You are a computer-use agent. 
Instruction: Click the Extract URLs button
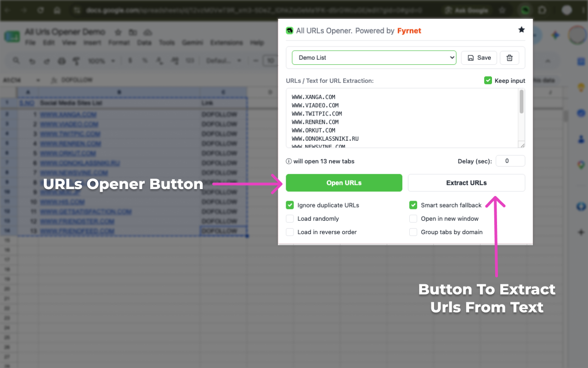[466, 183]
